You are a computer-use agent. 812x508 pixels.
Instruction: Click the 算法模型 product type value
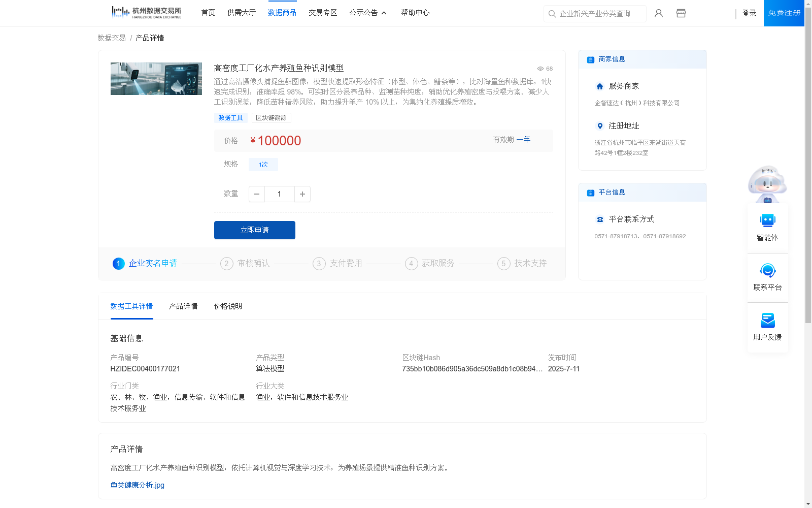coord(270,369)
